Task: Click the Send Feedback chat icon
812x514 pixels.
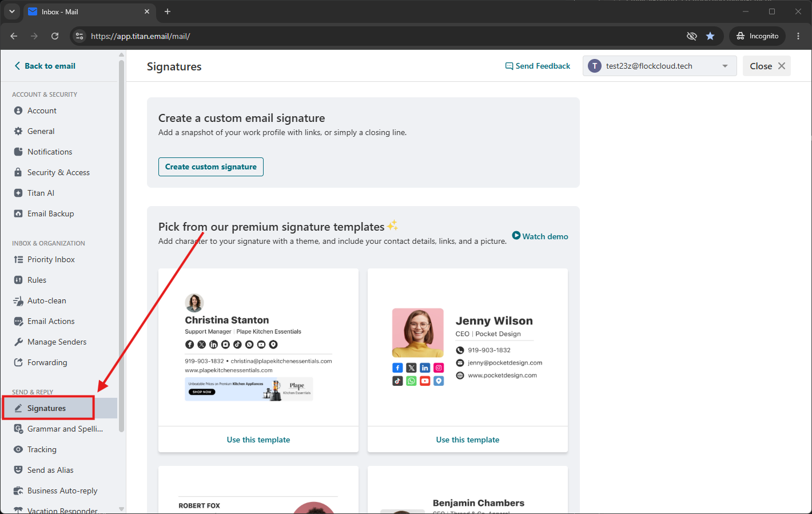Action: pos(509,66)
